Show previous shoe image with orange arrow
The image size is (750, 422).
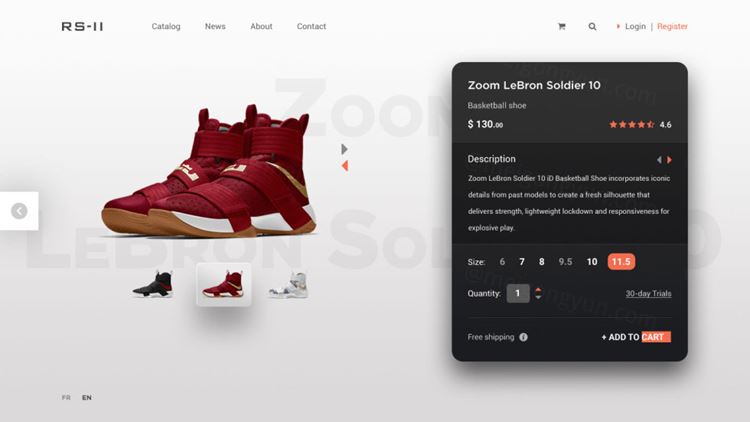tap(345, 166)
